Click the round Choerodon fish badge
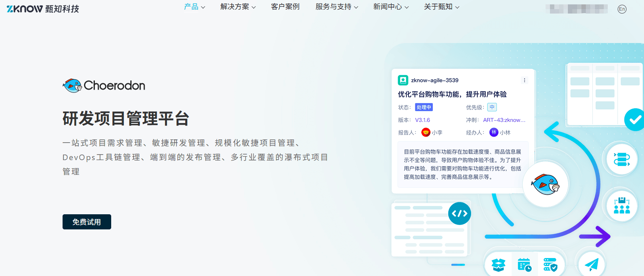644x276 pixels. [546, 184]
